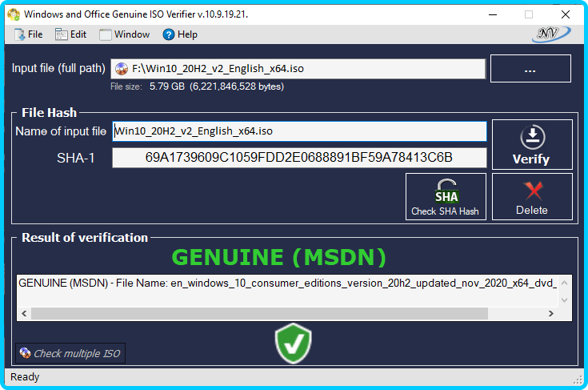Click the resize grip in status bar corner
Viewport: 588px width, 390px height.
point(578,380)
